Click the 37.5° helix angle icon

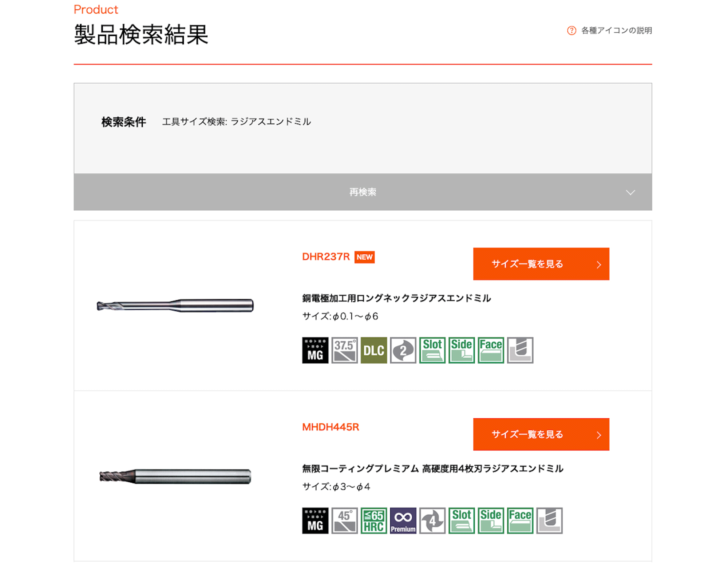(344, 350)
